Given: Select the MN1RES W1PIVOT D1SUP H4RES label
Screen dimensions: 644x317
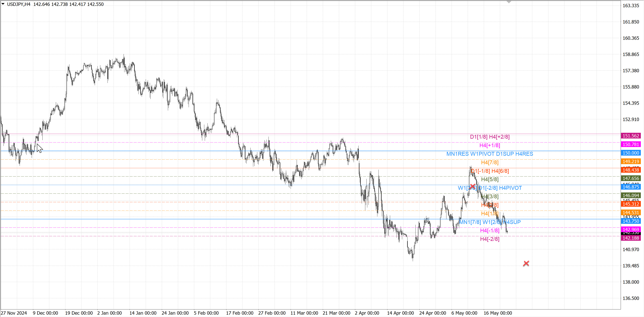Looking at the screenshot, I should click(490, 154).
